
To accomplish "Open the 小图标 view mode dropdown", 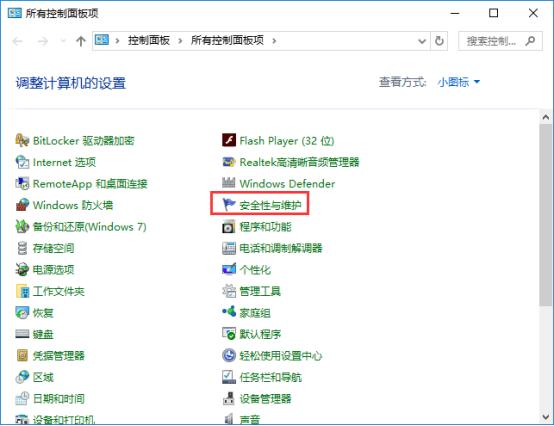I will (459, 82).
